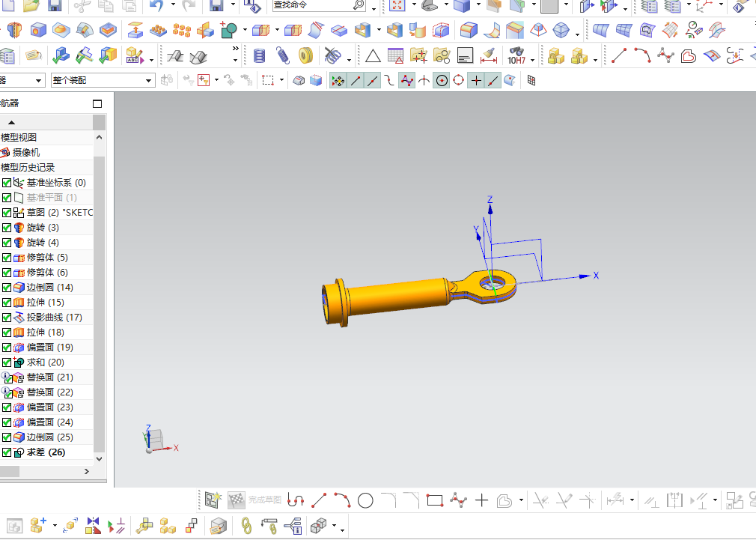Select the Arc curve tool in top toolbar
756x540 pixels.
(x=642, y=56)
